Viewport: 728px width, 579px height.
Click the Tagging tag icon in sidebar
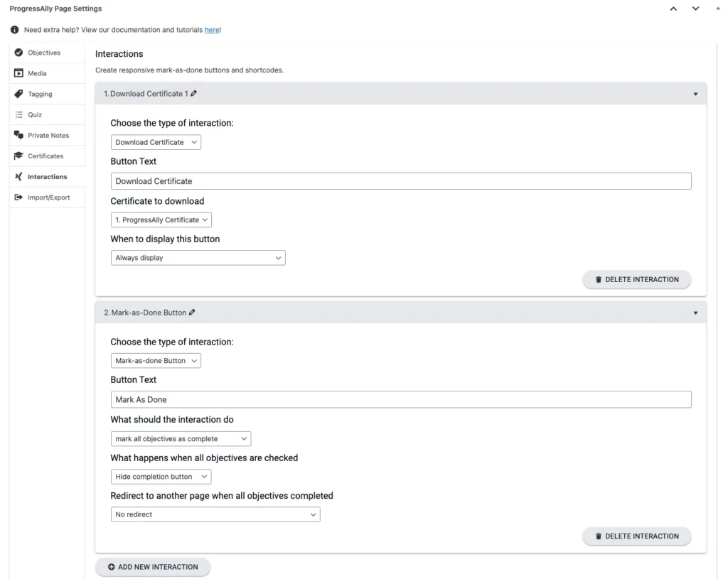tap(18, 94)
